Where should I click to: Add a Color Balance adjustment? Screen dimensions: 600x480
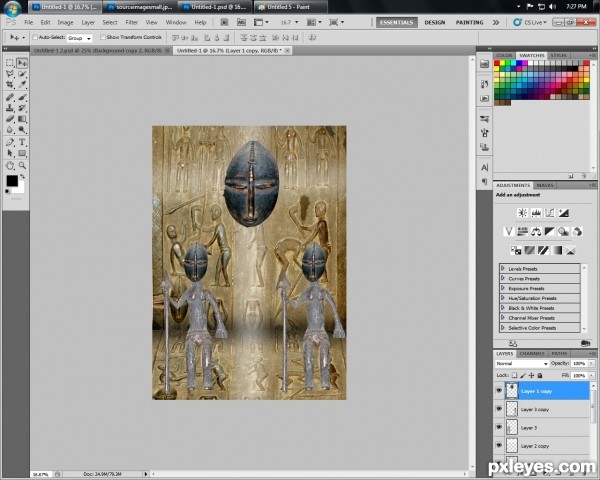tap(536, 231)
